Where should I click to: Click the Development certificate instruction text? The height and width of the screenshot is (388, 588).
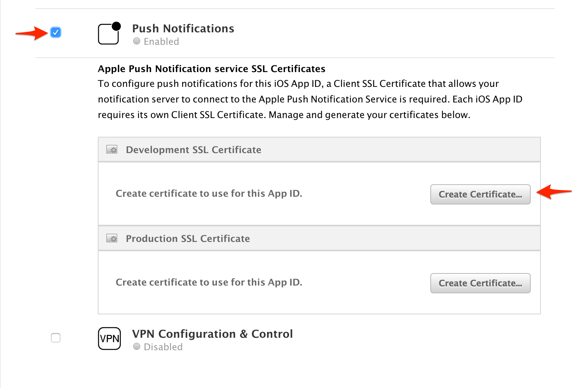coord(209,194)
